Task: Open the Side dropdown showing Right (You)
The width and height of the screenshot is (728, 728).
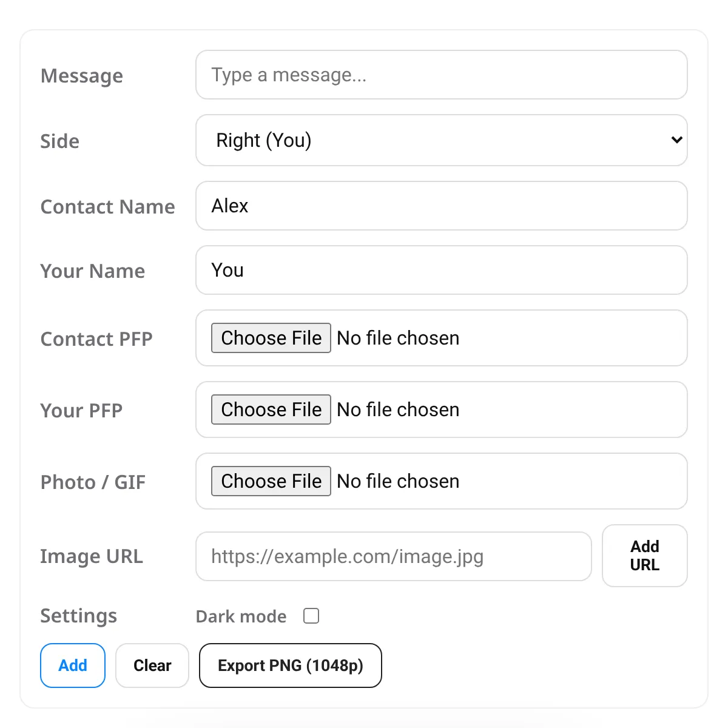Action: coord(441,140)
